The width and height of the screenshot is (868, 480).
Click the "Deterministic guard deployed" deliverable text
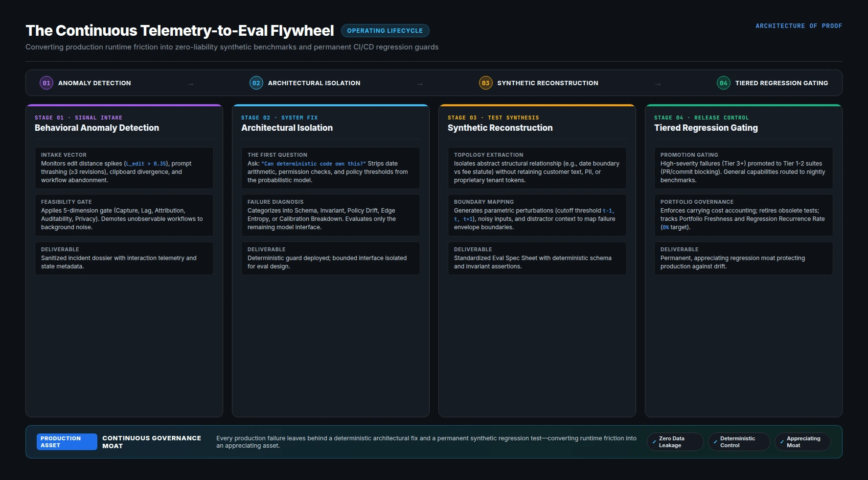[327, 262]
